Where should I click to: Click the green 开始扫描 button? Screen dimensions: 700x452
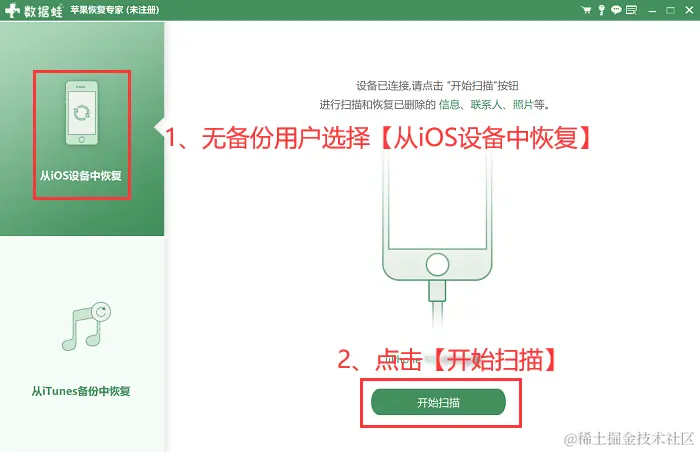(438, 402)
